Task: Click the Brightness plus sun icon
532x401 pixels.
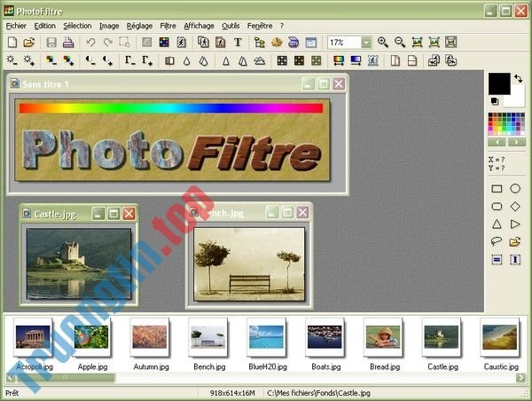Action: pos(29,60)
